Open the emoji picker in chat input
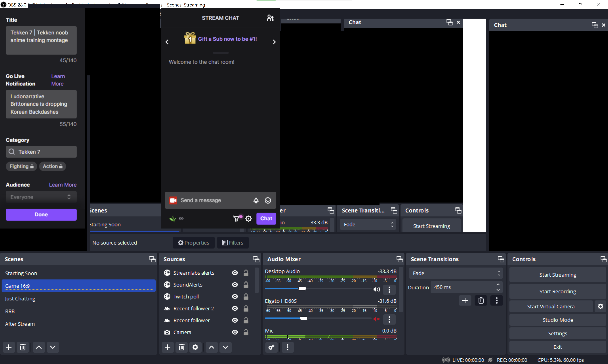Image resolution: width=608 pixels, height=364 pixels. click(268, 200)
